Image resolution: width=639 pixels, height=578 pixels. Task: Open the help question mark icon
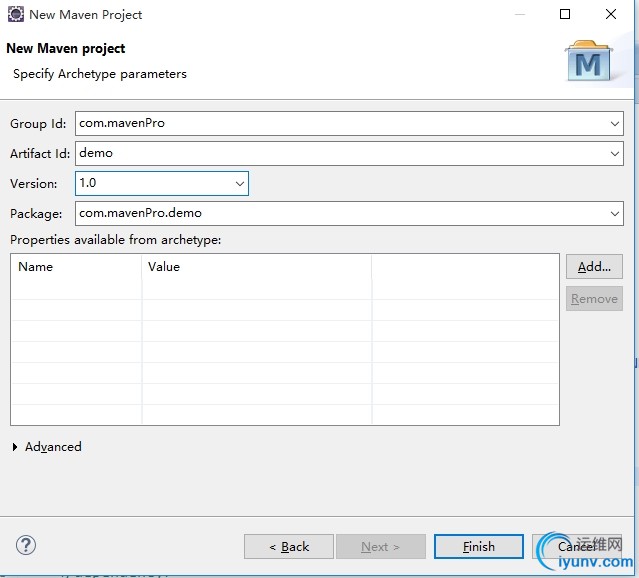coord(26,545)
